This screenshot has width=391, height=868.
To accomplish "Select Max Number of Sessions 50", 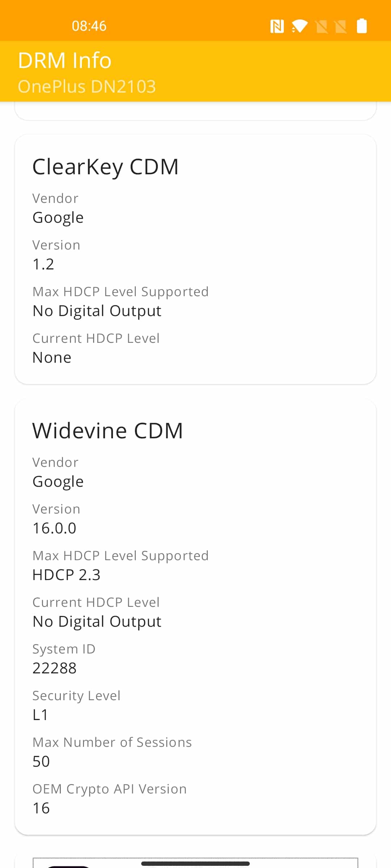I will coord(41,761).
